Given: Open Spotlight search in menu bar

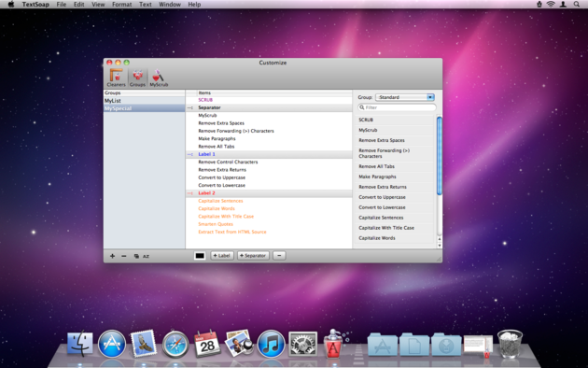Looking at the screenshot, I should coord(577,4).
